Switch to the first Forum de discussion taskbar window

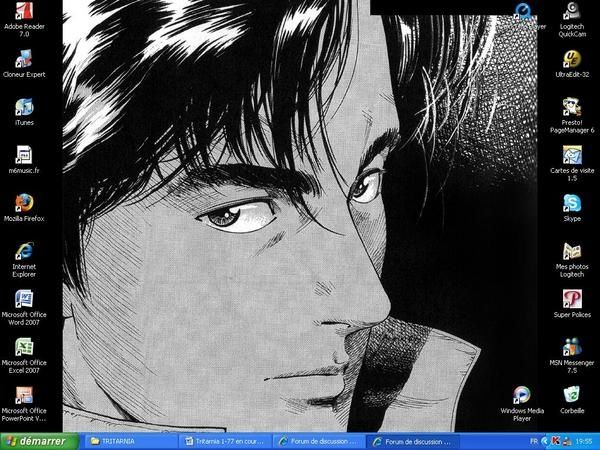320,441
